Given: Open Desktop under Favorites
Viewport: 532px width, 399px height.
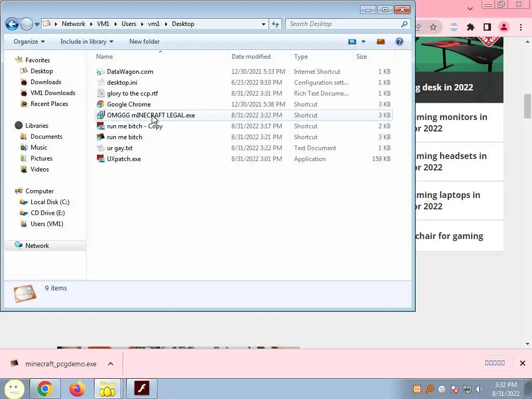Looking at the screenshot, I should click(x=42, y=71).
